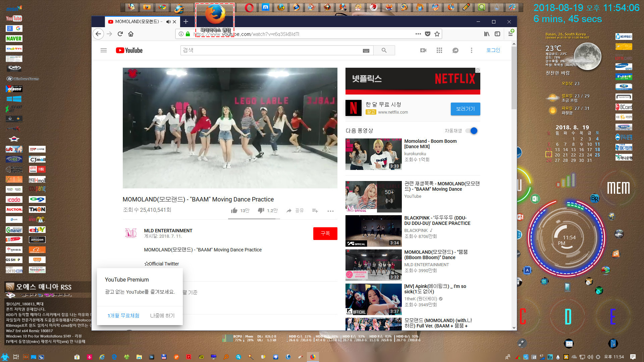This screenshot has width=644, height=362.
Task: Click the YouTube search magnifier button
Action: point(384,50)
